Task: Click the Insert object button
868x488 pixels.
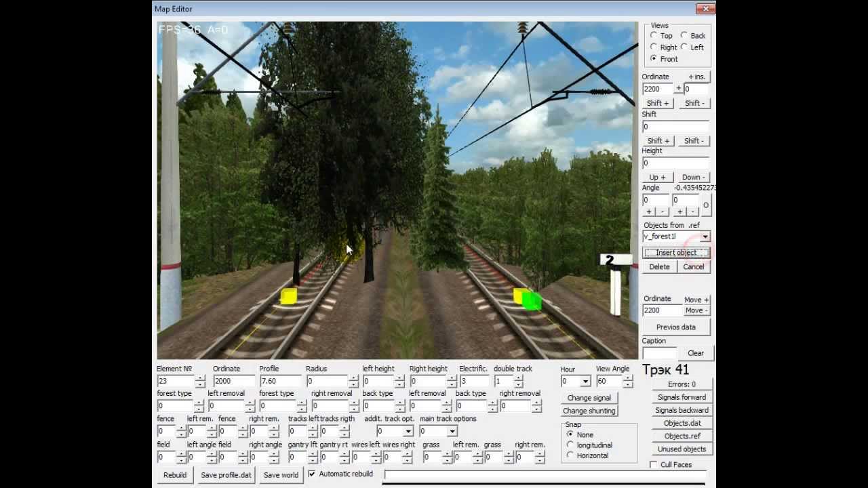Action: [x=676, y=253]
